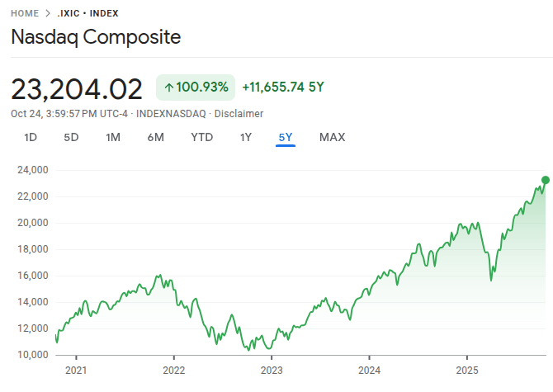Viewport: 553px width, 392px height.
Task: Click the breadcrumb chevron after HOME
Action: 48,13
